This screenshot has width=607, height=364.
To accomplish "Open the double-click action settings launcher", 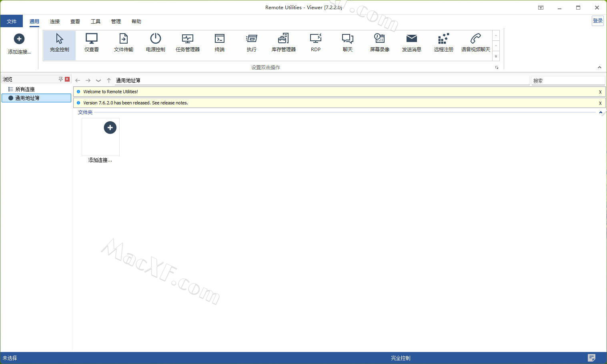I will (497, 68).
